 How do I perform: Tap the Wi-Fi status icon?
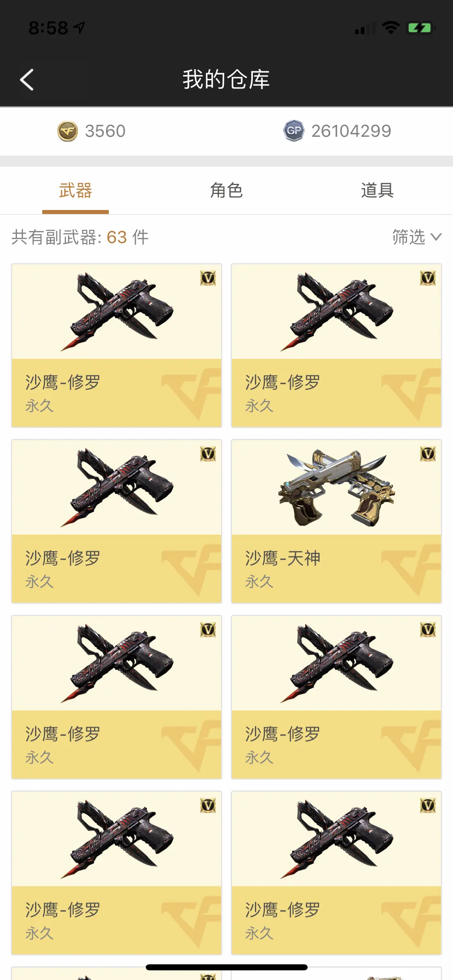pyautogui.click(x=391, y=28)
